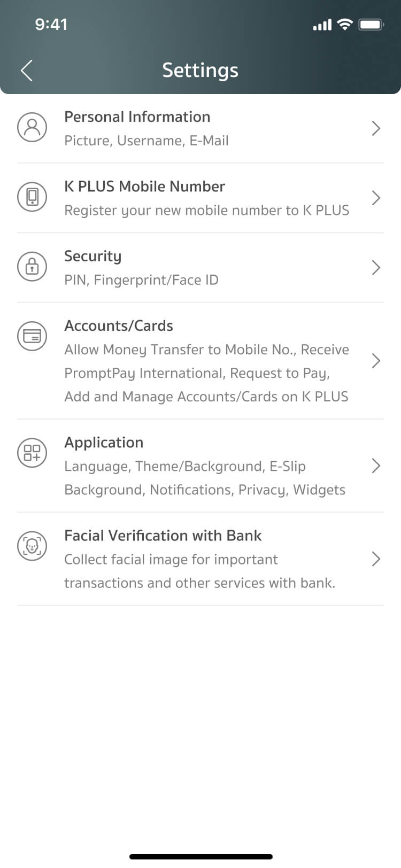Expand Personal Information with its chevron

point(376,128)
